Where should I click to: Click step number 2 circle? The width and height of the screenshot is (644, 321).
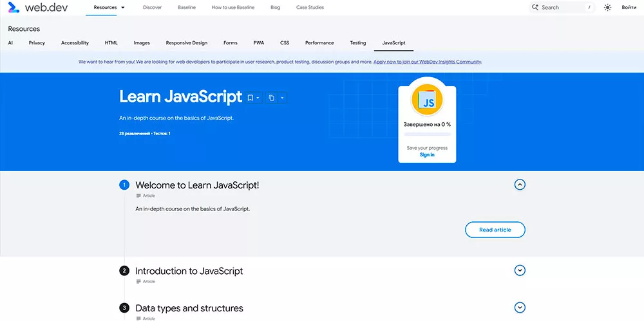(x=124, y=271)
